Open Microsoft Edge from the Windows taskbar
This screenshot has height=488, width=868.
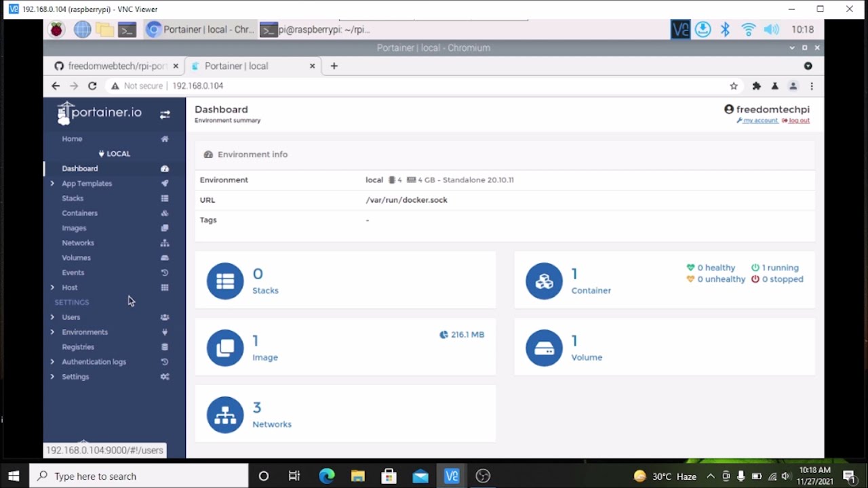[327, 476]
